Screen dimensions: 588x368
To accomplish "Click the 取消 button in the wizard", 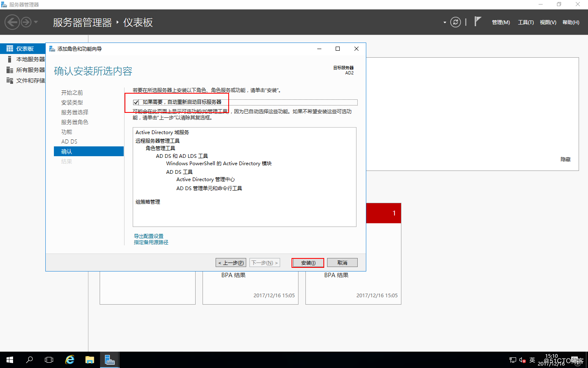I will [342, 263].
